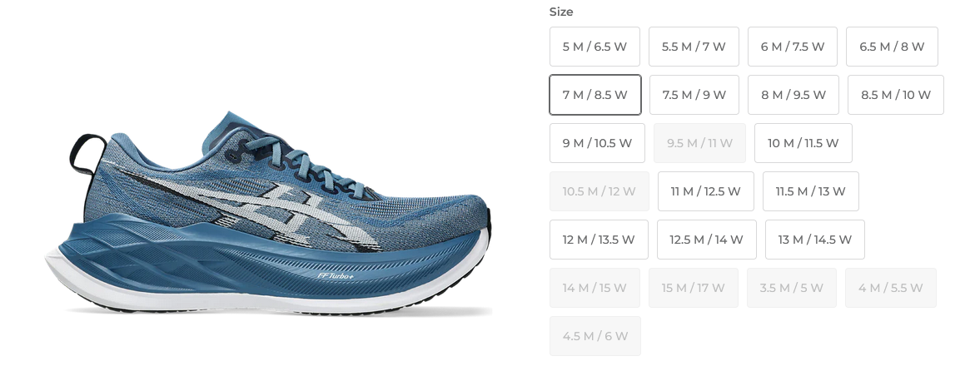Screen dimensions: 980x366
Task: Click the unavailable 9.5 M / 11 W size
Action: [x=699, y=143]
